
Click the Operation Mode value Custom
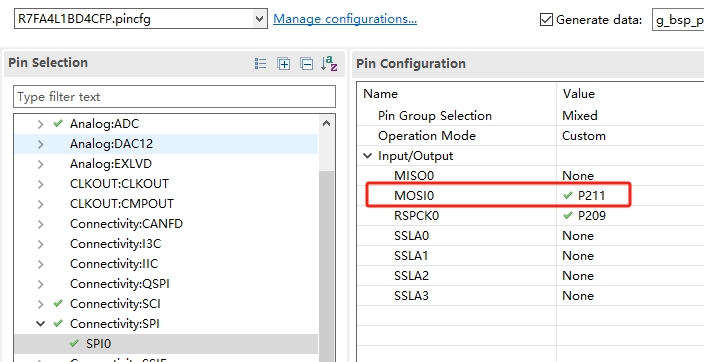click(x=584, y=136)
